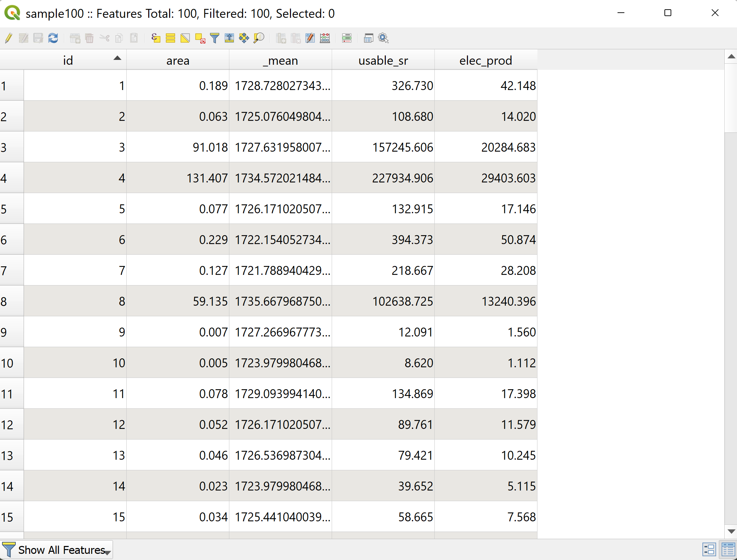Screen dimensions: 737x560
Task: Click the toggle editing mode pencil icon
Action: coord(9,38)
